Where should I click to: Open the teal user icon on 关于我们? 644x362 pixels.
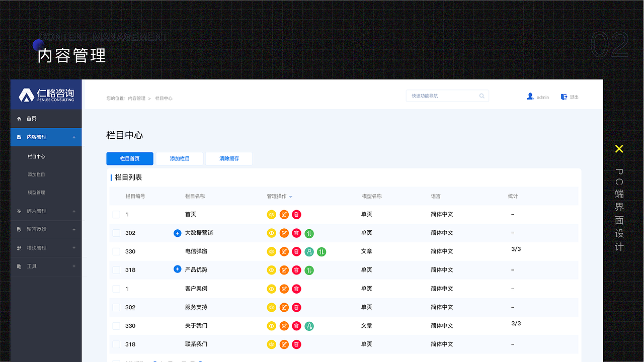point(309,326)
